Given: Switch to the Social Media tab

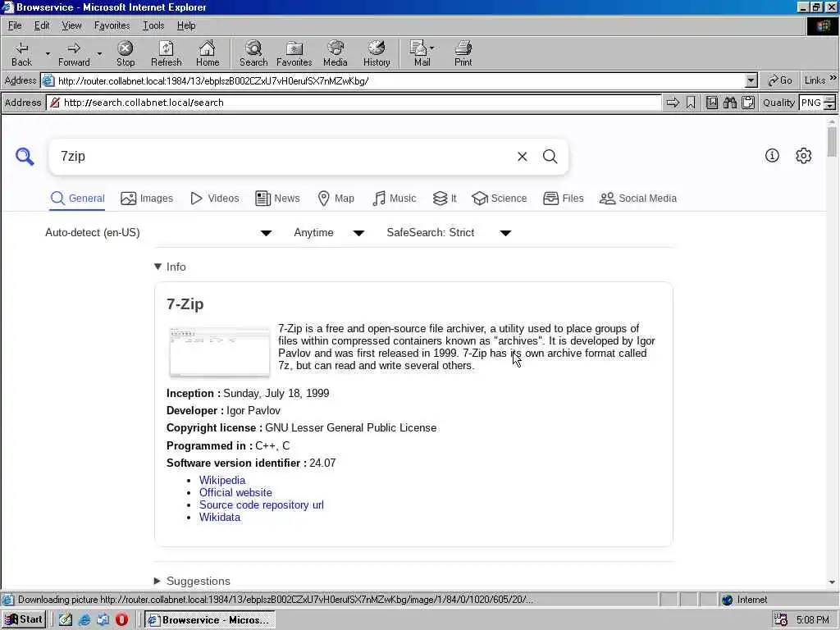Looking at the screenshot, I should click(638, 199).
